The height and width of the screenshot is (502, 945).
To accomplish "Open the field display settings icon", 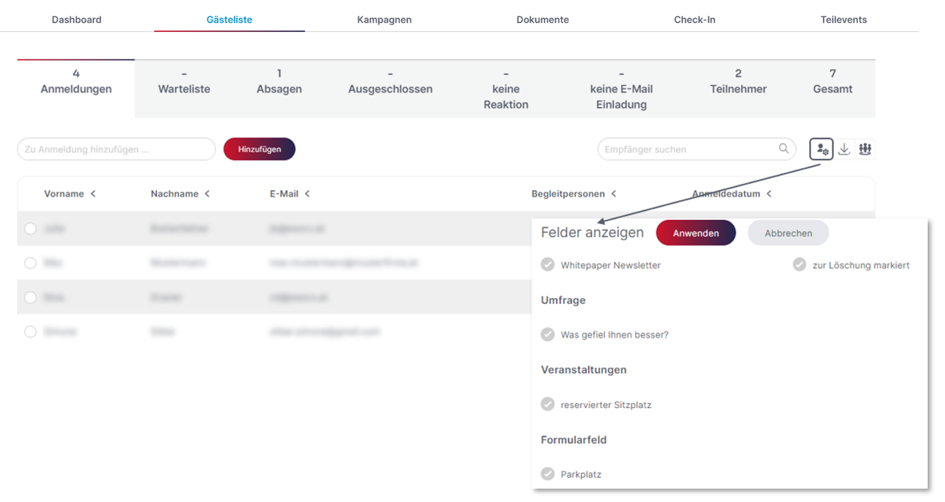I will [x=821, y=149].
